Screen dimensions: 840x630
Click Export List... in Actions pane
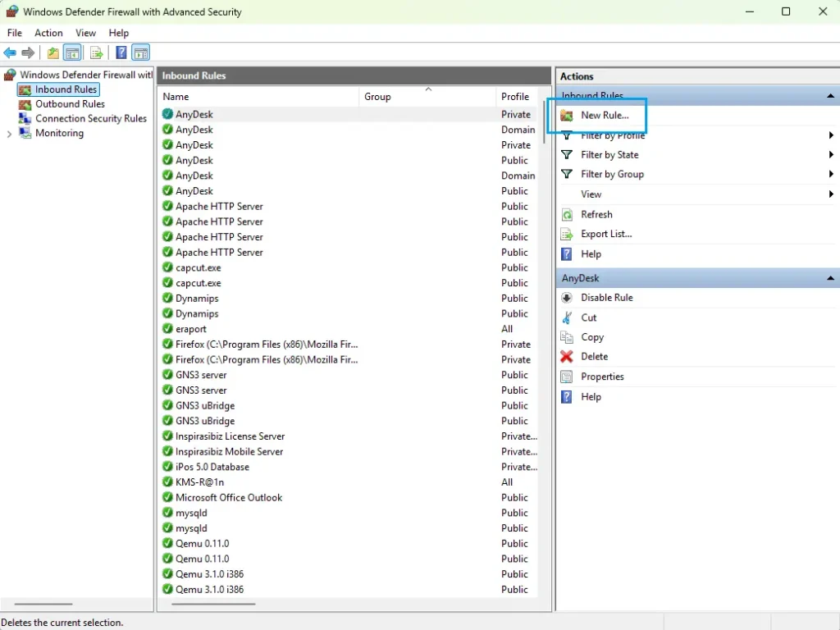[606, 234]
